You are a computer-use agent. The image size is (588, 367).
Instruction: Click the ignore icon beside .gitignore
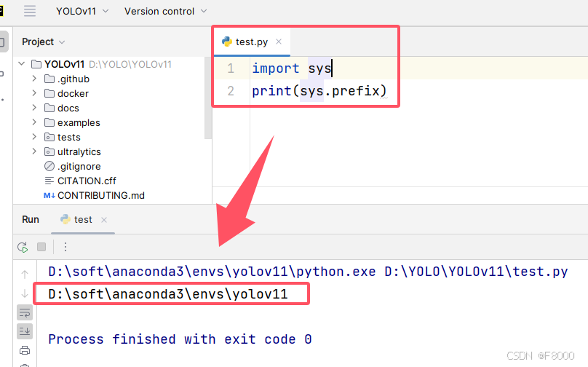[x=49, y=166]
